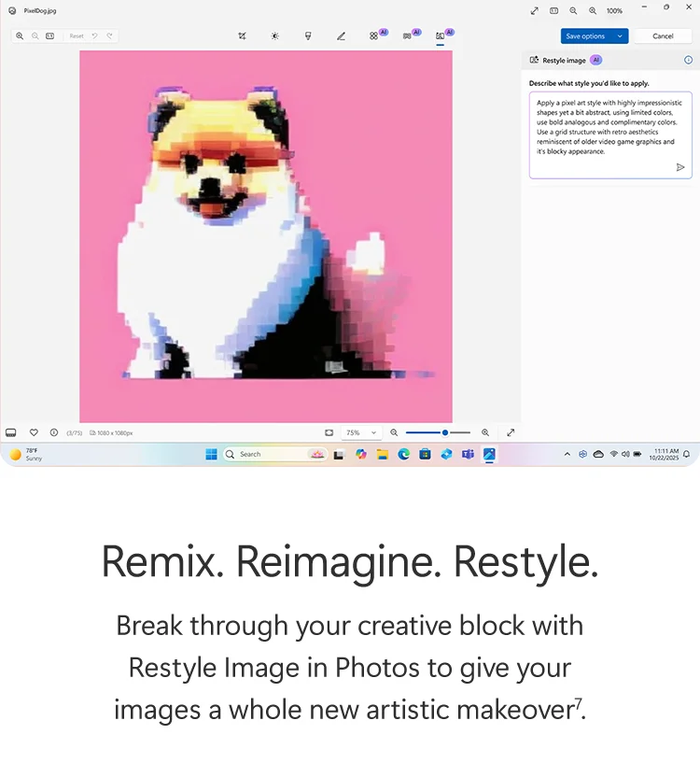The height and width of the screenshot is (763, 700).
Task: Show hidden icons in system tray
Action: (567, 455)
